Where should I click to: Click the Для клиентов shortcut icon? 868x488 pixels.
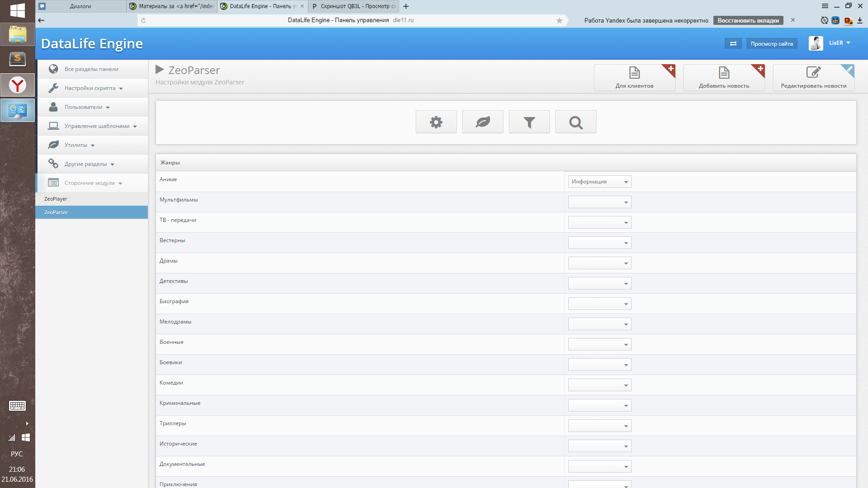coord(634,77)
